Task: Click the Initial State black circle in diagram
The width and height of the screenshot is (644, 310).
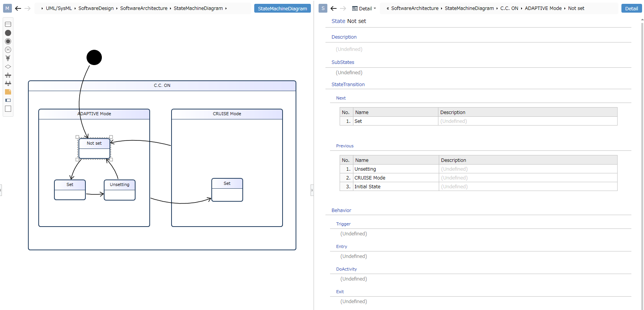Action: point(94,57)
